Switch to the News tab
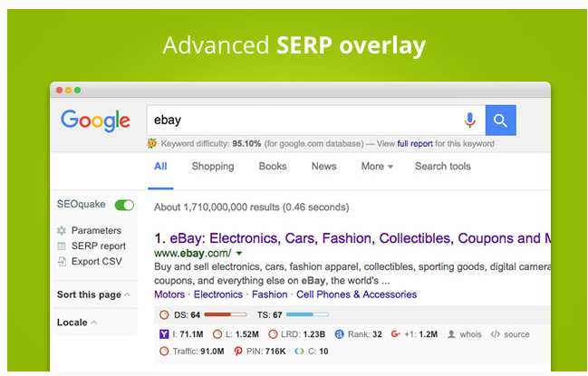This screenshot has width=588, height=376. (x=323, y=167)
